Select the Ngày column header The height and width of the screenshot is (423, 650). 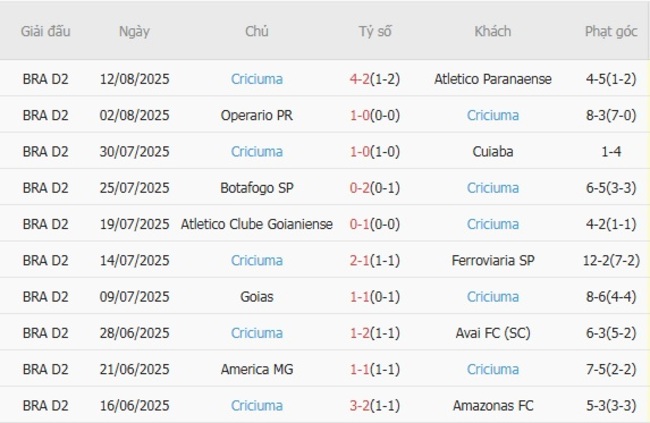134,31
